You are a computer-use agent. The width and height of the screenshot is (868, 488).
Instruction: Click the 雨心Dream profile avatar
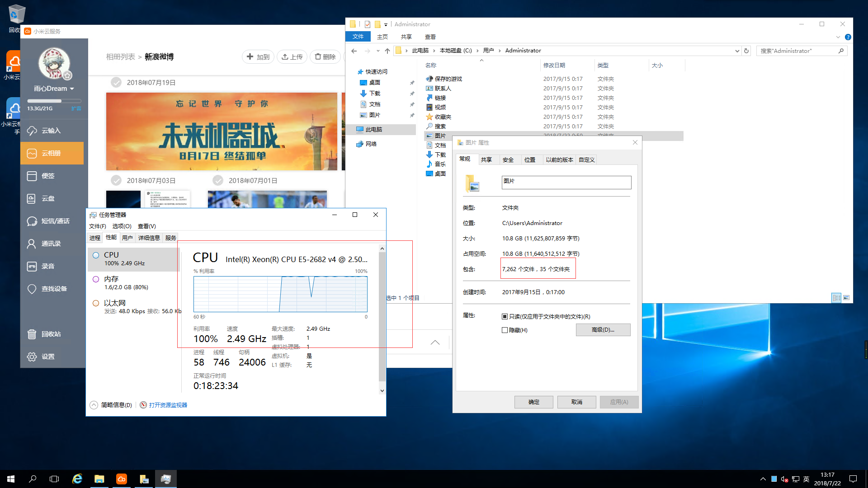(54, 63)
